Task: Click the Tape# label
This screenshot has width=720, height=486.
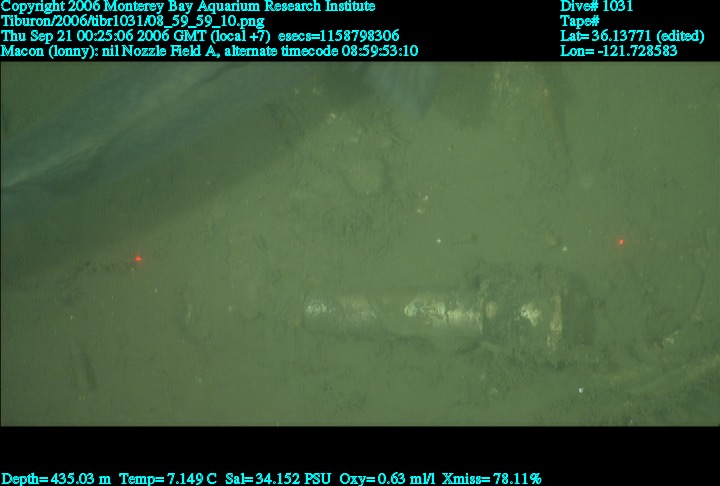Action: (579, 21)
